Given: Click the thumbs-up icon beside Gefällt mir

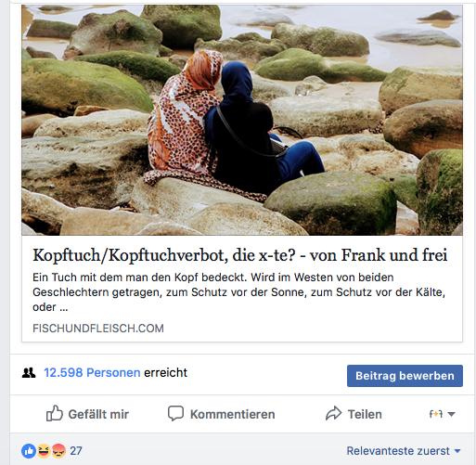Looking at the screenshot, I should (55, 413).
